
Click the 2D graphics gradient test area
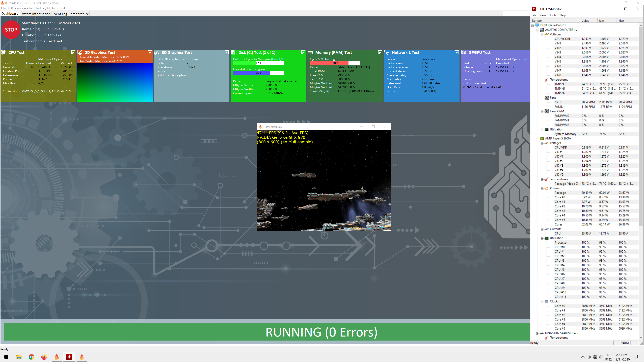[115, 82]
